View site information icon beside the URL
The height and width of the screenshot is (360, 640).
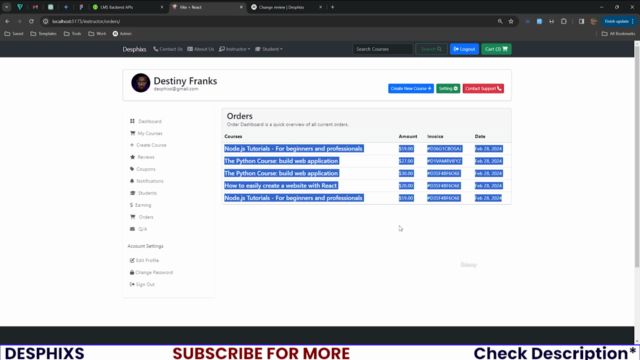(46, 21)
